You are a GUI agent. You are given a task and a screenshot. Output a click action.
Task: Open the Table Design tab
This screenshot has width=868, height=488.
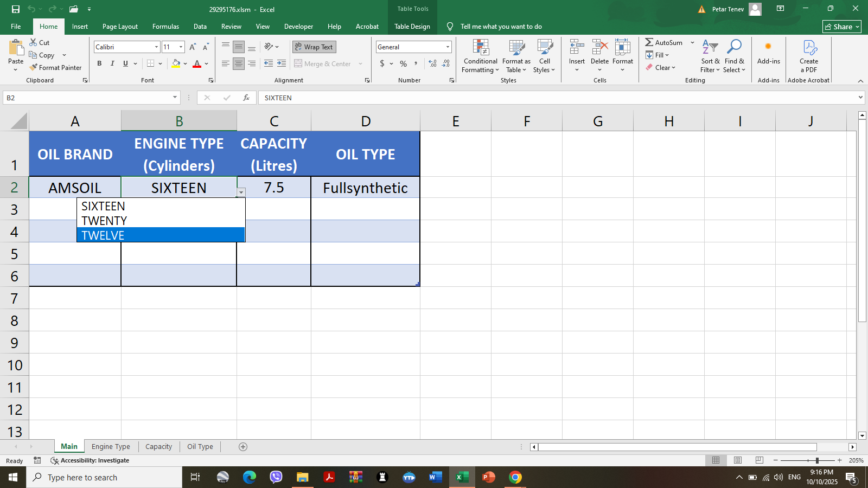point(412,27)
